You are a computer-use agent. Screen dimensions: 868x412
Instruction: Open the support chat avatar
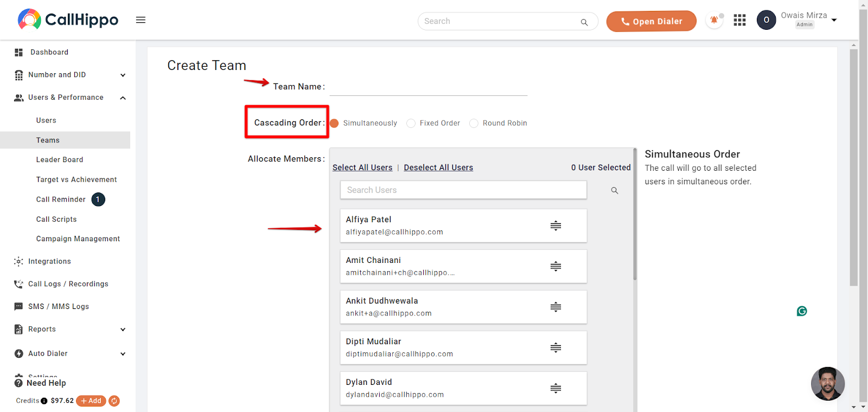click(828, 384)
